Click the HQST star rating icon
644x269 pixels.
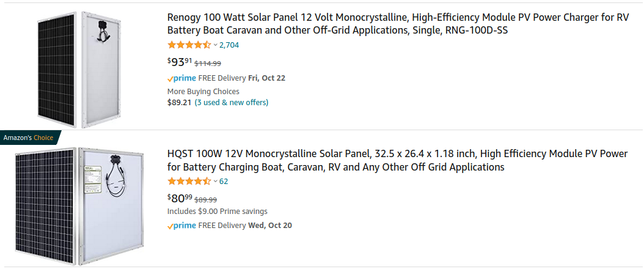189,181
